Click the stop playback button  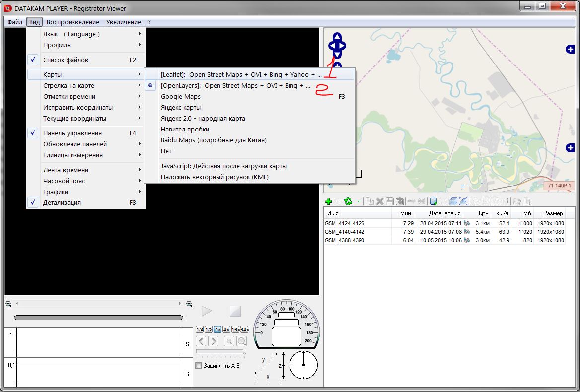(235, 311)
